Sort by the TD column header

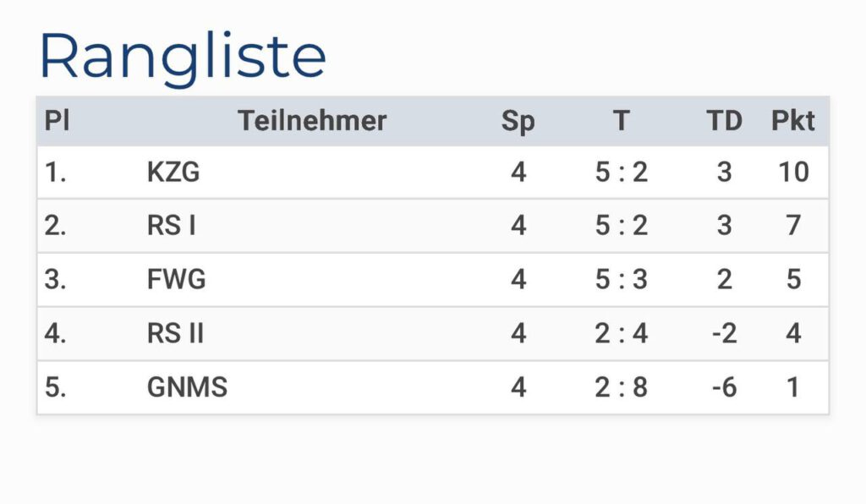tap(724, 121)
